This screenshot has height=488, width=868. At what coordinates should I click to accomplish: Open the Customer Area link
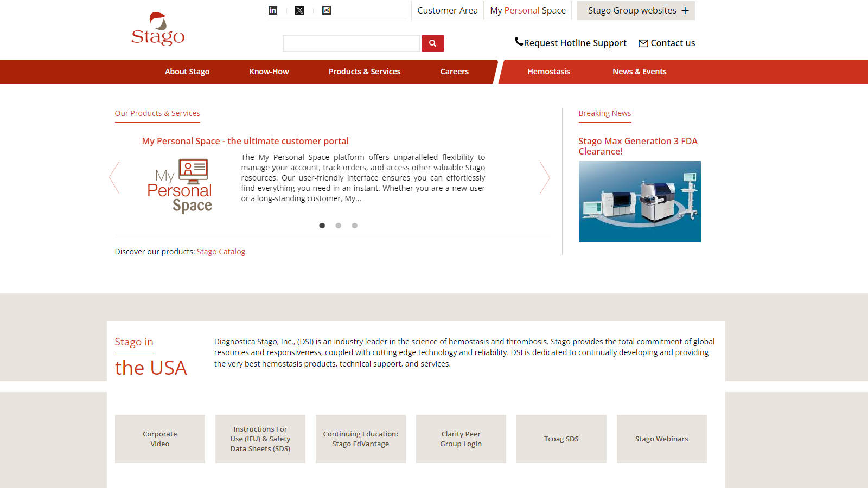(448, 10)
